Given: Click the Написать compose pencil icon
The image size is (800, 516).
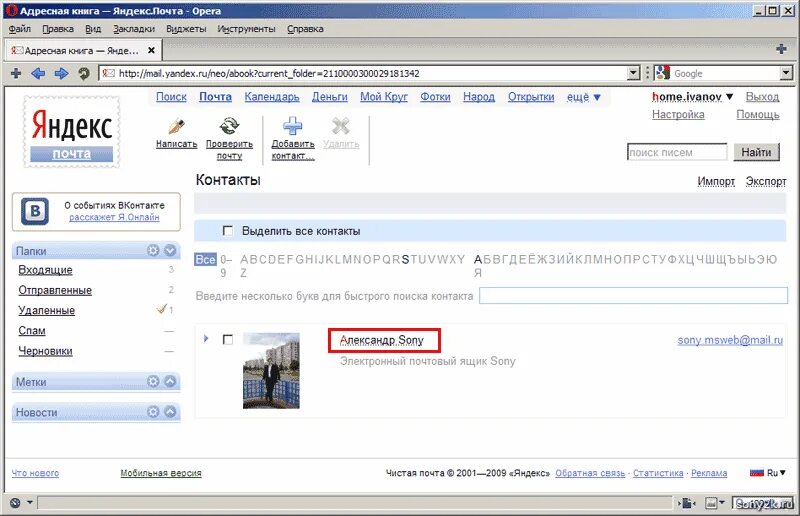Looking at the screenshot, I should pyautogui.click(x=176, y=126).
